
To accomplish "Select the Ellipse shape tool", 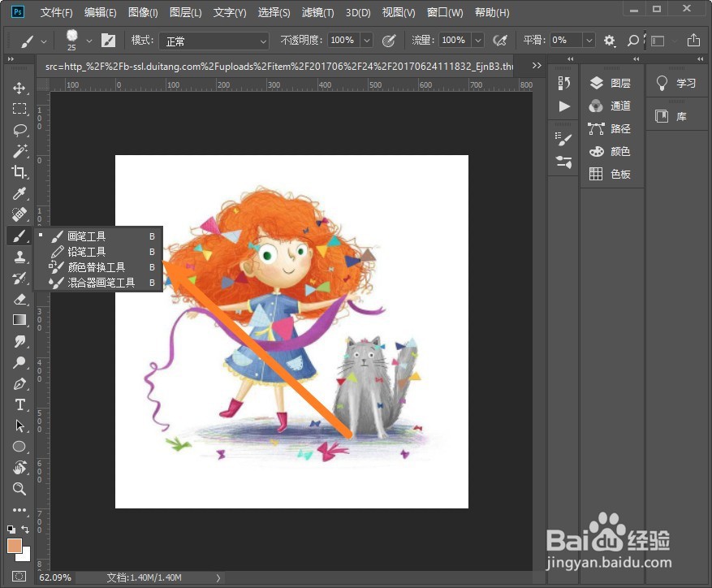I will click(19, 447).
